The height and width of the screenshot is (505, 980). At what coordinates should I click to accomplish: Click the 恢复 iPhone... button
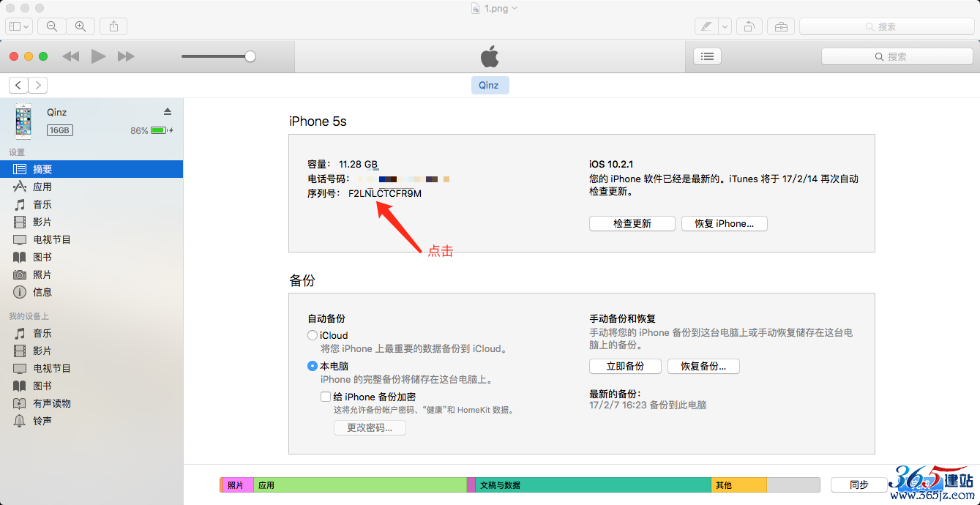(725, 223)
